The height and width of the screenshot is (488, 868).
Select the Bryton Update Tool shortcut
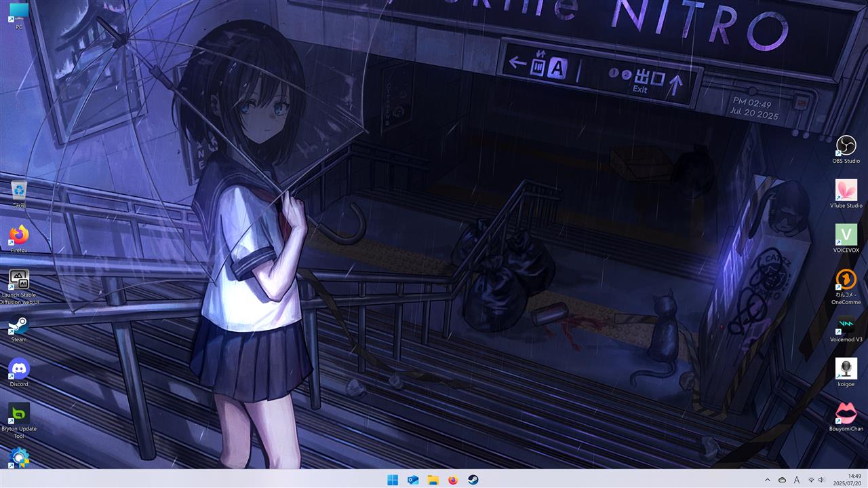(19, 421)
